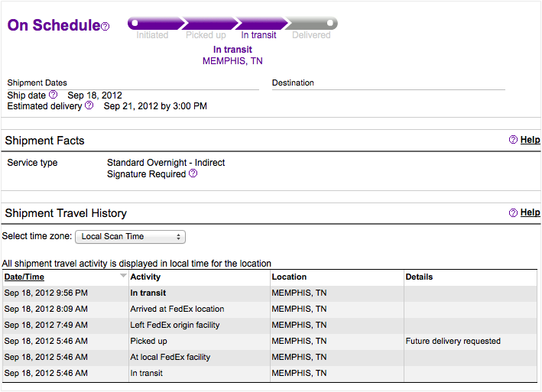Click the Delivered progress label
The height and width of the screenshot is (392, 542).
pyautogui.click(x=311, y=35)
